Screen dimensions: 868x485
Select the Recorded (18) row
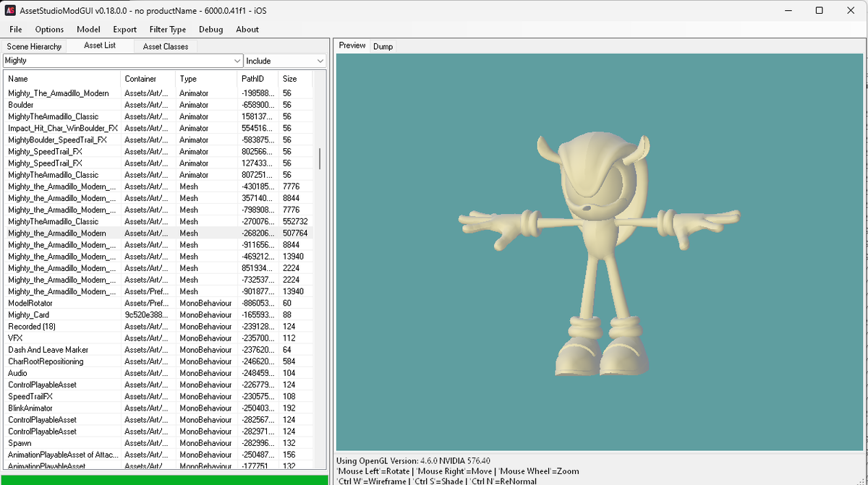point(158,326)
